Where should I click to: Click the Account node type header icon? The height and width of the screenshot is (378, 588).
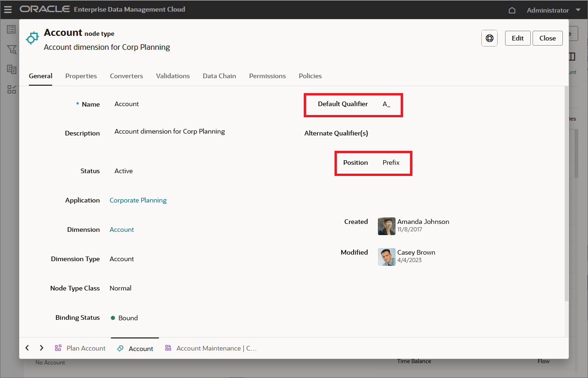(32, 38)
